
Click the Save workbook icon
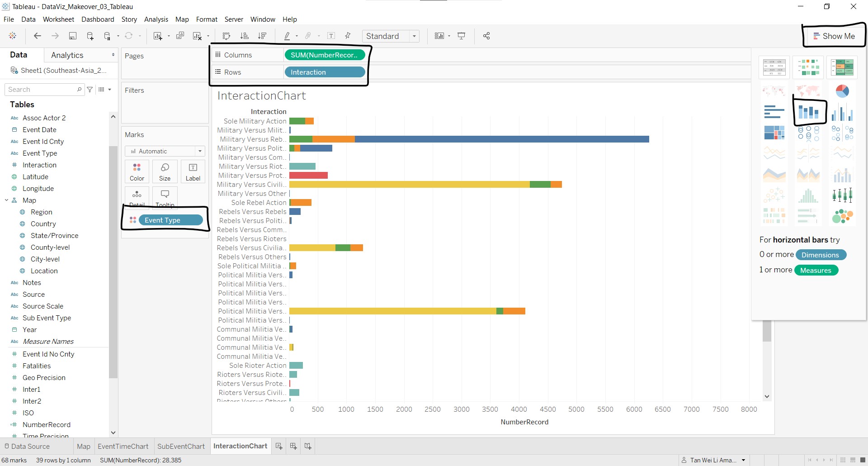click(x=72, y=36)
